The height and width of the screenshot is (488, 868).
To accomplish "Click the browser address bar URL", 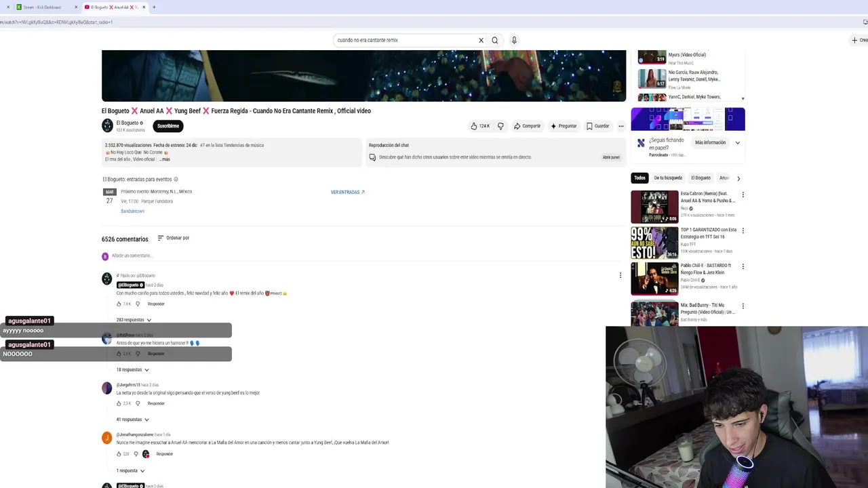I will (x=56, y=22).
